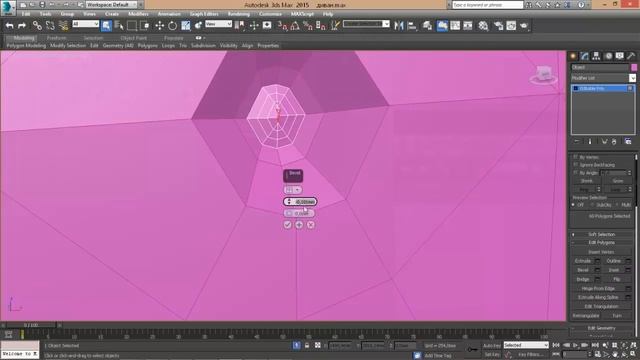Toggle the Percent Snap button

coord(308,25)
